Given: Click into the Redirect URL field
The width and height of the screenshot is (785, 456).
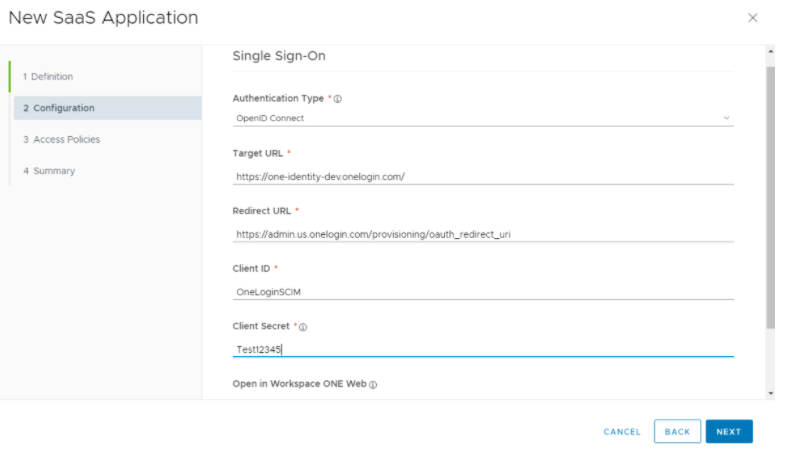Looking at the screenshot, I should [x=482, y=234].
